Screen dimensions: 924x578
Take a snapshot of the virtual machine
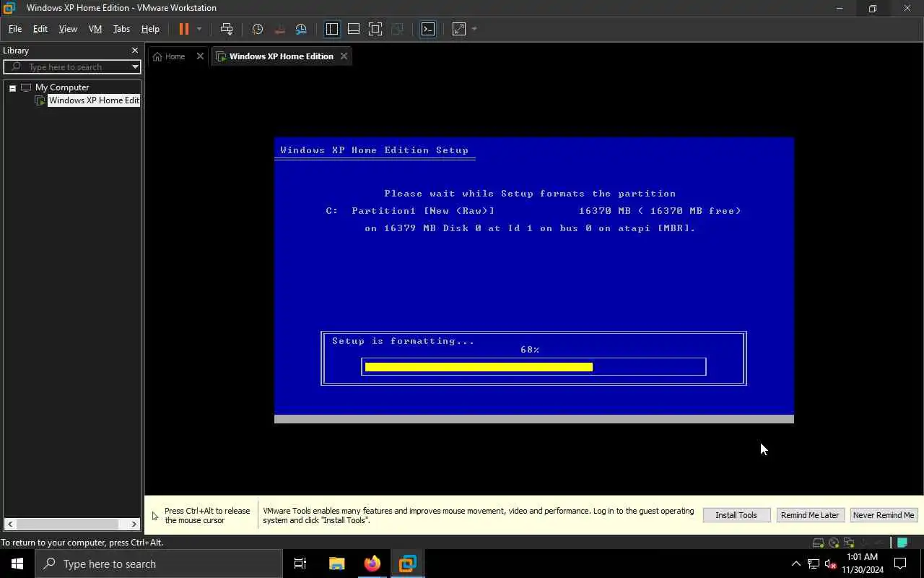[258, 29]
